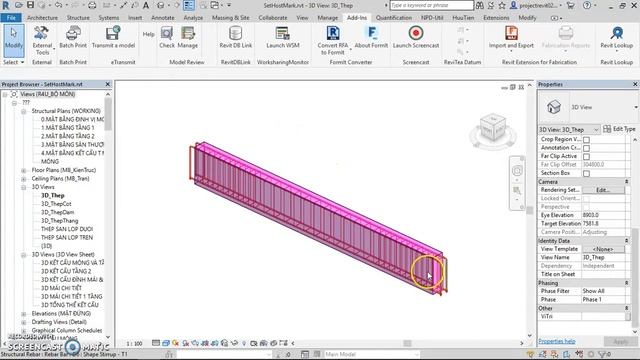Toggle the Perspective checkbox
This screenshot has width=640, height=360.
coord(586,207)
